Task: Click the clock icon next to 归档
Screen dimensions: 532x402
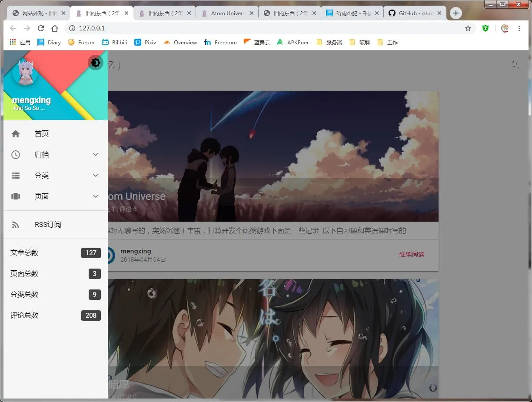Action: (x=16, y=154)
